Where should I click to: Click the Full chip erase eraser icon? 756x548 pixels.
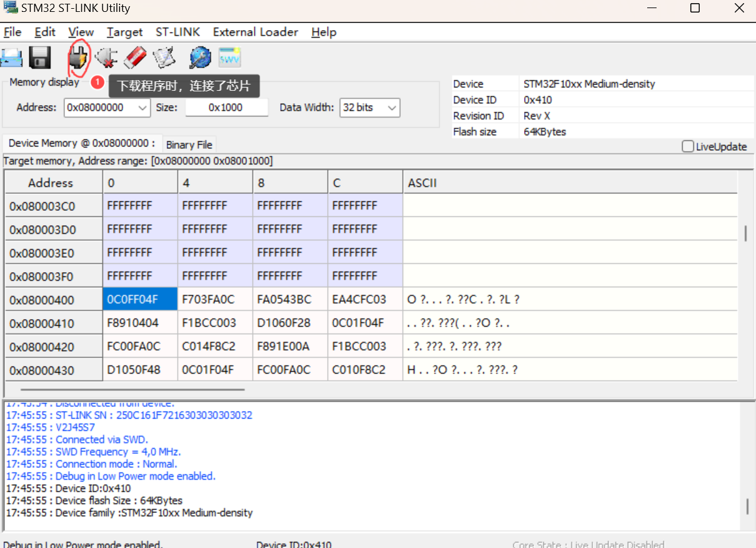[x=135, y=58]
